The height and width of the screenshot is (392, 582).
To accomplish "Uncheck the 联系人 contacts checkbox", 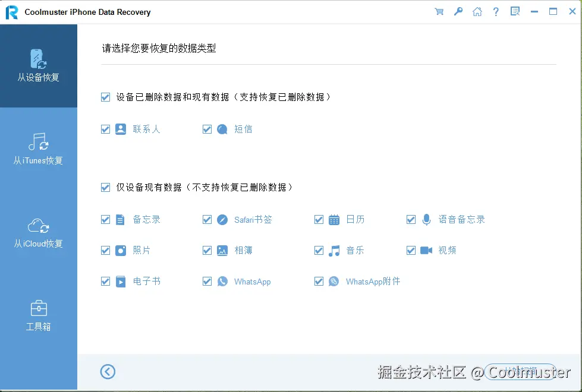I will (x=105, y=129).
